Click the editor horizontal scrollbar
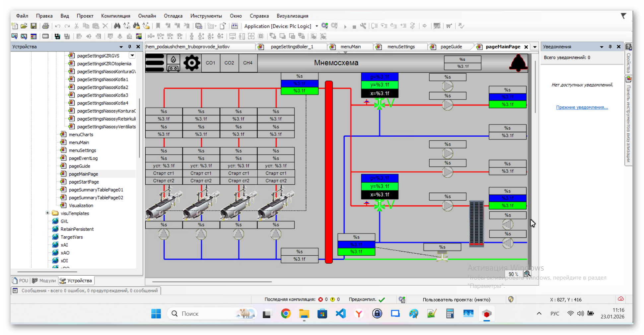Screen dimensions: 644x335 (212, 282)
